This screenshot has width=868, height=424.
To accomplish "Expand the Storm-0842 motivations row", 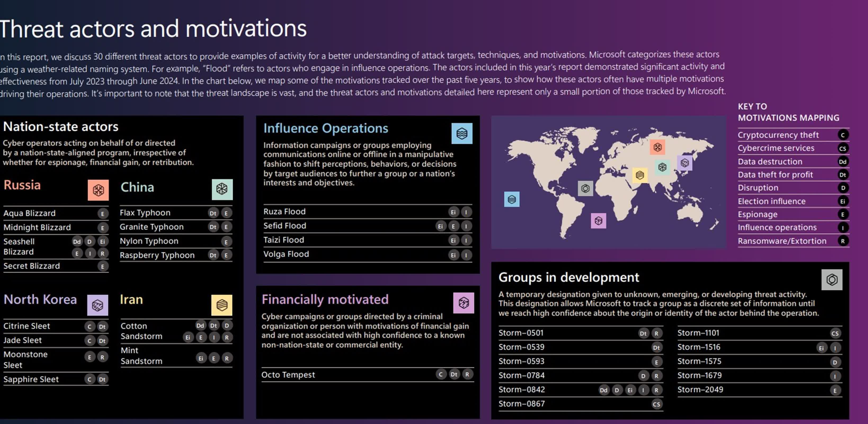I will click(x=522, y=390).
